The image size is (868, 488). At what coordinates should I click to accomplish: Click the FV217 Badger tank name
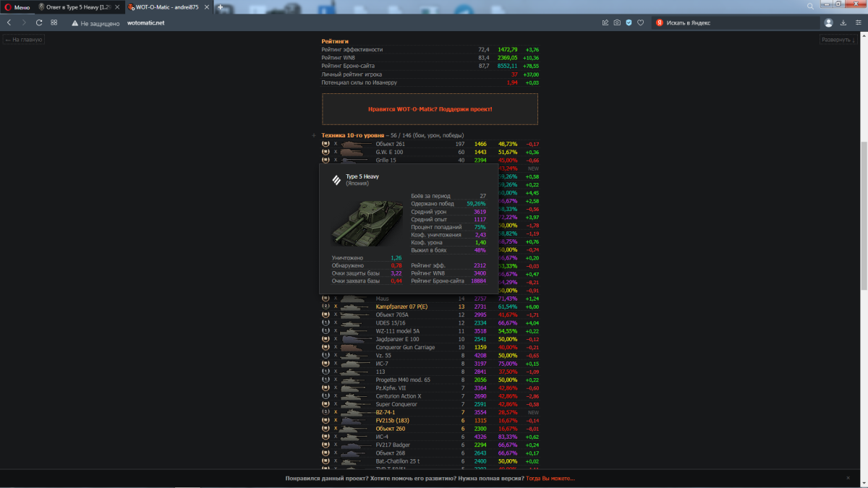393,445
